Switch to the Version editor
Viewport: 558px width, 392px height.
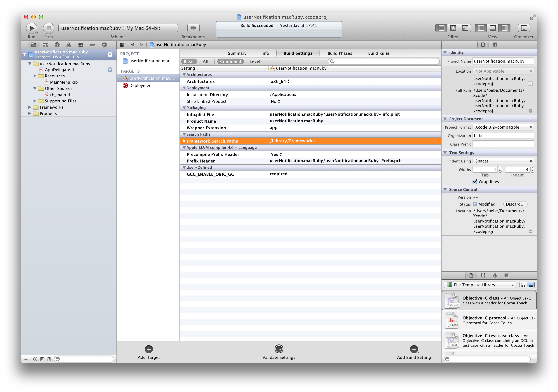(x=465, y=28)
